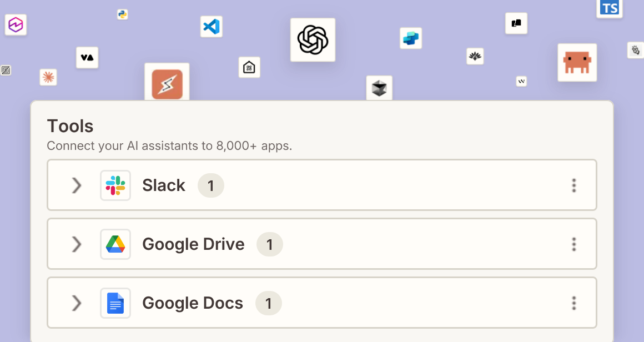This screenshot has height=342, width=644.
Task: Click the blue stacked blocks icon
Action: (411, 38)
